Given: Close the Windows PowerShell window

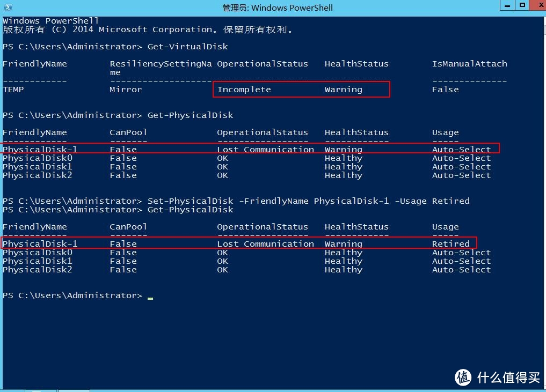Looking at the screenshot, I should [x=539, y=5].
